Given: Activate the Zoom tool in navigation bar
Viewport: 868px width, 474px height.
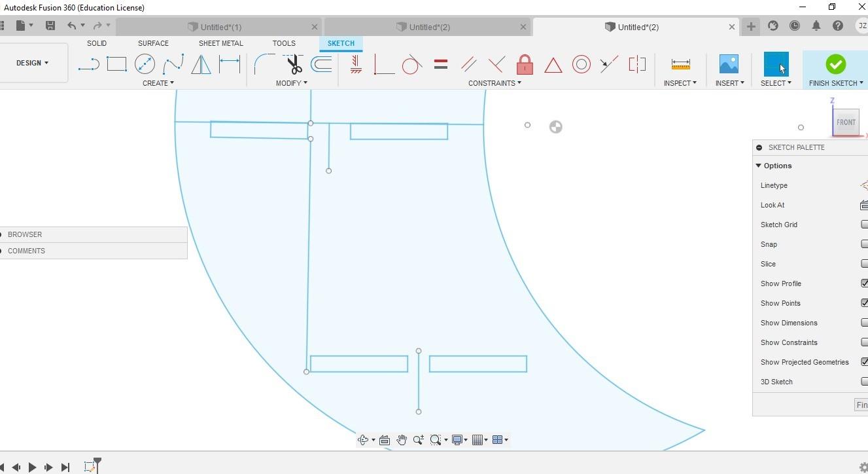Looking at the screenshot, I should tap(418, 440).
